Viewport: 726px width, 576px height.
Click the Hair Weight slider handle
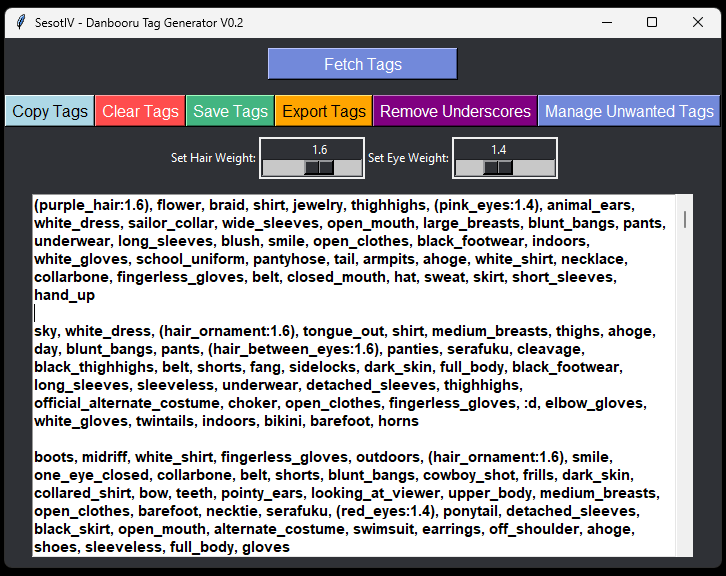319,167
